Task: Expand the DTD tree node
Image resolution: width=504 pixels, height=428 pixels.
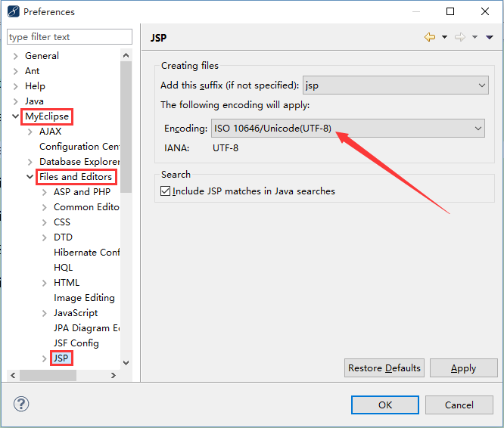Action: [45, 237]
